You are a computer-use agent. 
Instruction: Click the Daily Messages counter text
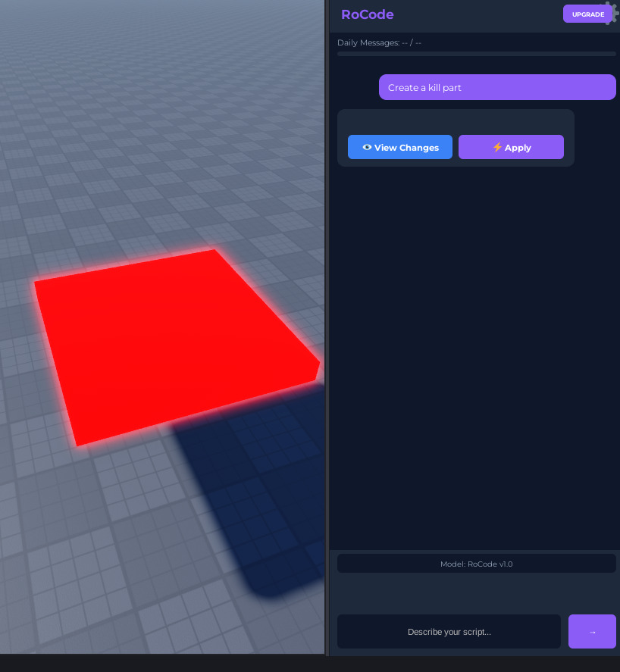[379, 42]
